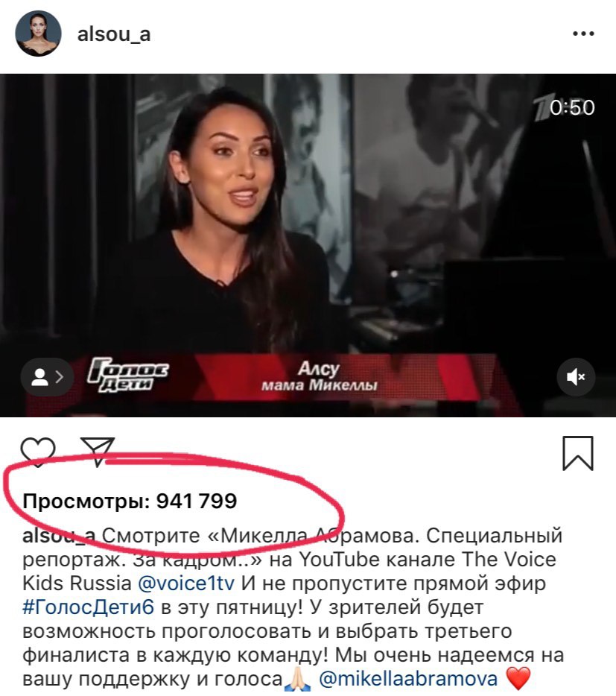Open three-dot more options menu
616x696 pixels.
coord(583,34)
